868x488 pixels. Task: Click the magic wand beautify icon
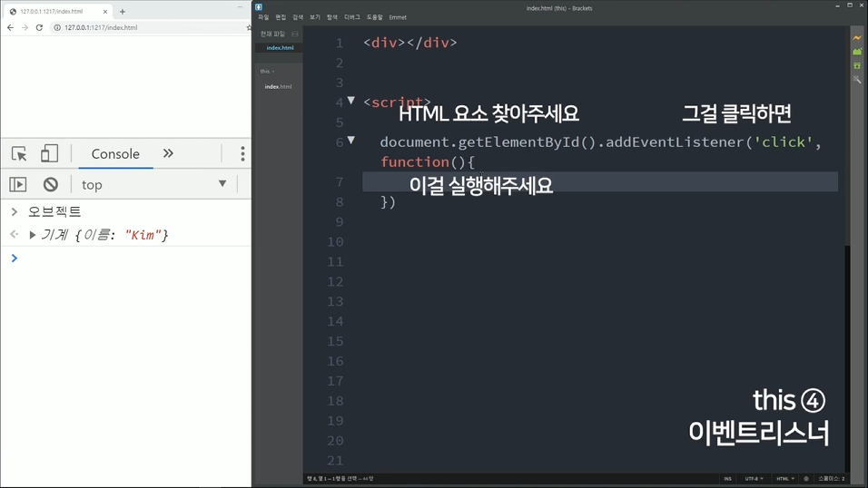tap(857, 79)
